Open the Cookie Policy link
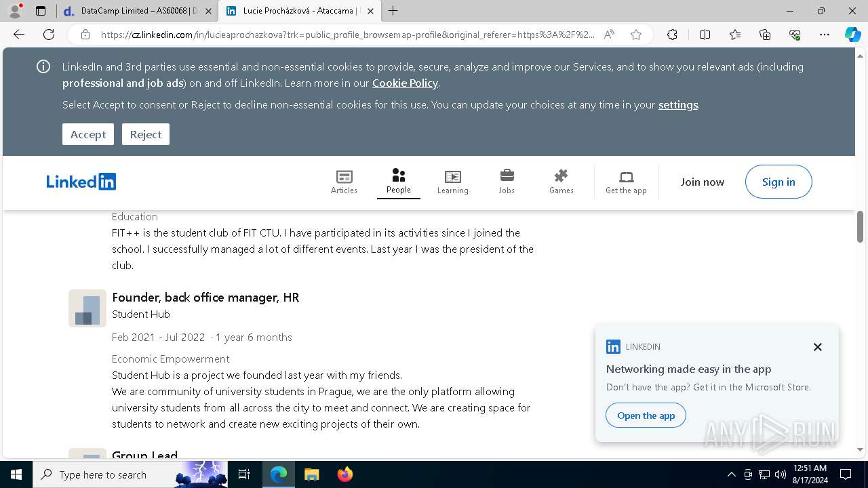The image size is (868, 488). (x=405, y=83)
